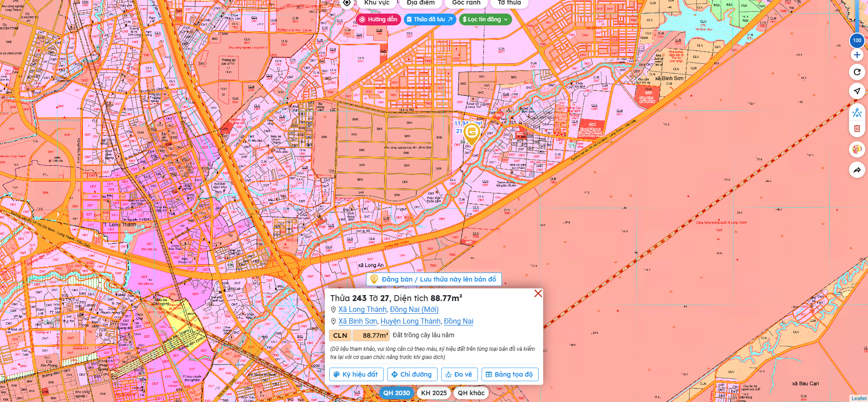
Task: Click the Đo vẽ measure button
Action: click(x=459, y=374)
